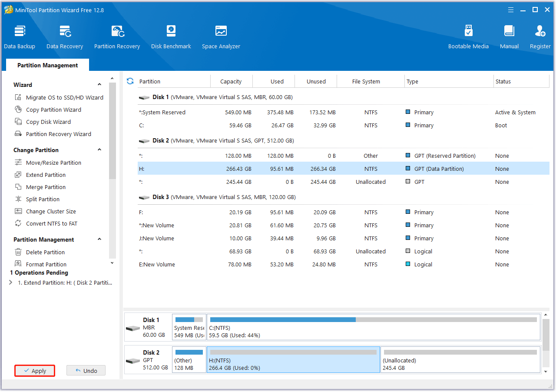Switch to the Partition Management tab

coord(48,65)
